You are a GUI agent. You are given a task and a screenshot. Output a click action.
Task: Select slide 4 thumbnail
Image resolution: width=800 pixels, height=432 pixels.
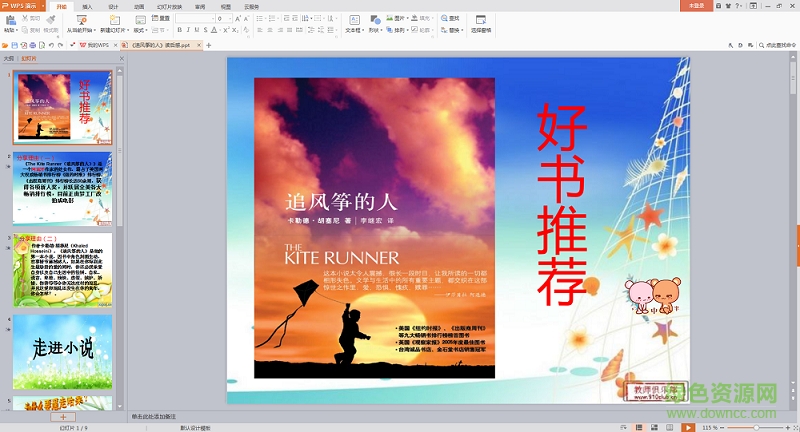coord(62,351)
